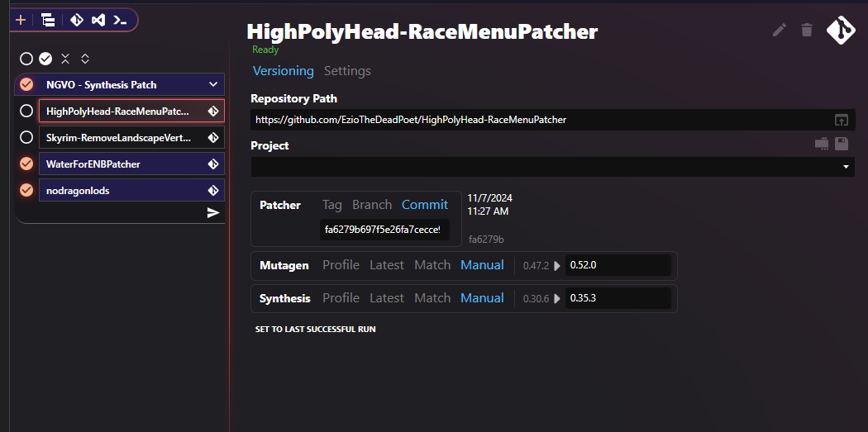Enable the HighPolyHead-RaceMenuPatcher checkbox
Image resolution: width=868 pixels, height=432 pixels.
pyautogui.click(x=26, y=112)
